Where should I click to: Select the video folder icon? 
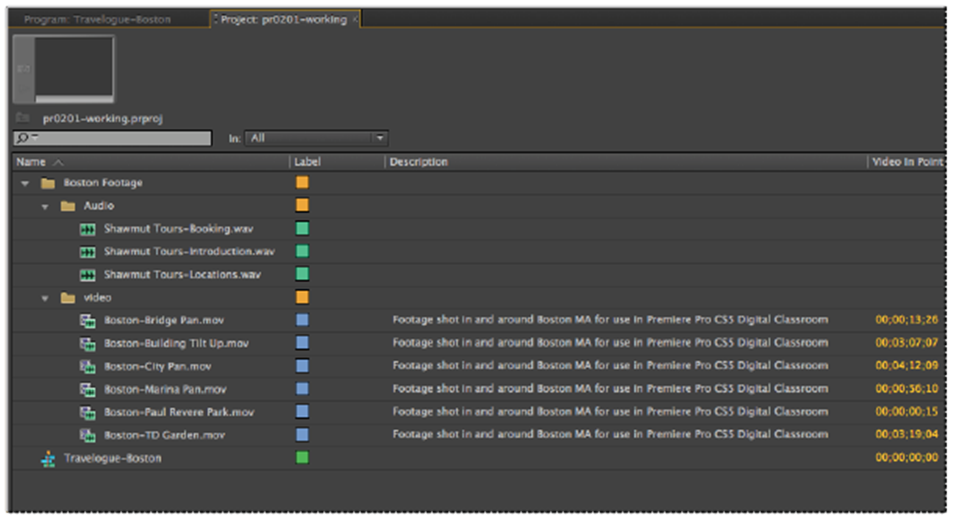click(68, 298)
